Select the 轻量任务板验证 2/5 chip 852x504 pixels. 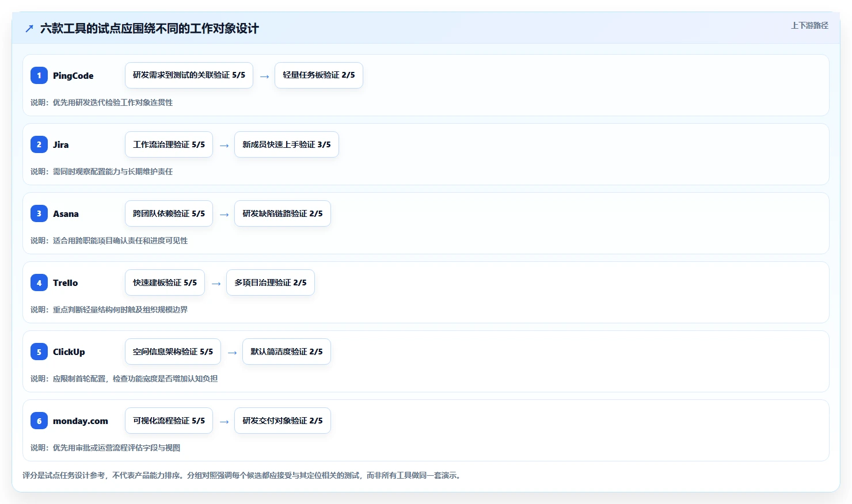coord(319,75)
